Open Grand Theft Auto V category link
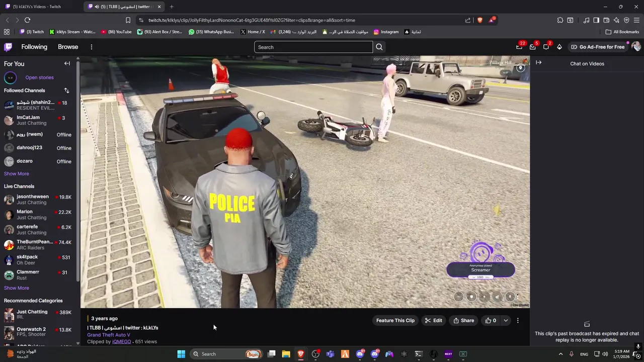Screen dimensions: 644x362 pyautogui.click(x=109, y=335)
